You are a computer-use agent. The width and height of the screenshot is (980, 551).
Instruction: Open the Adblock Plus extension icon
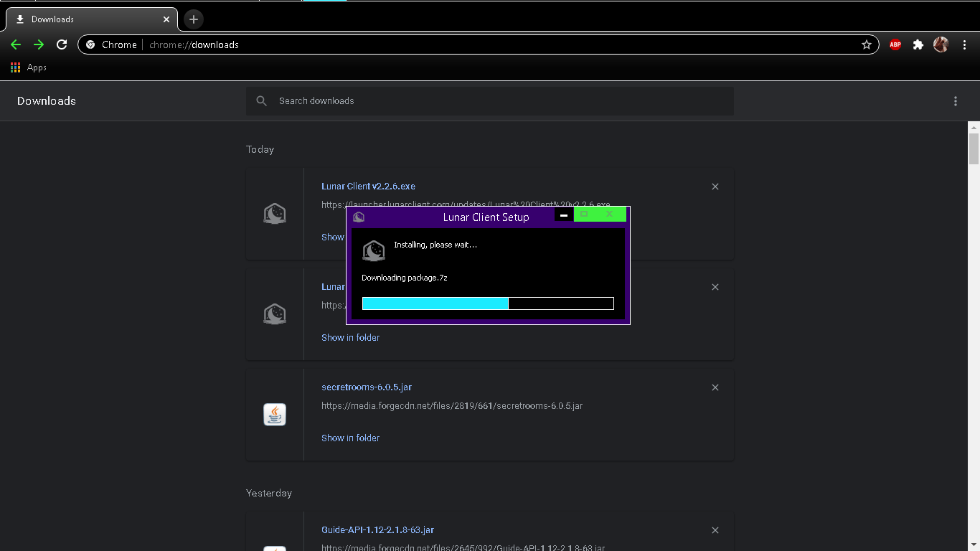tap(895, 44)
